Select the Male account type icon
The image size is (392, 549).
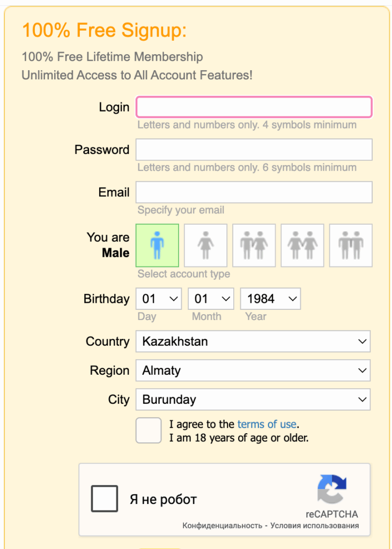(x=157, y=246)
